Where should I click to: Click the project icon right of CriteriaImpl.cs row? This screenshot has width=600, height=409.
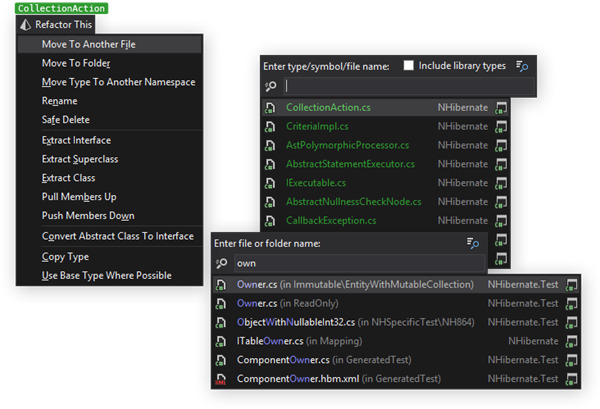coord(502,126)
